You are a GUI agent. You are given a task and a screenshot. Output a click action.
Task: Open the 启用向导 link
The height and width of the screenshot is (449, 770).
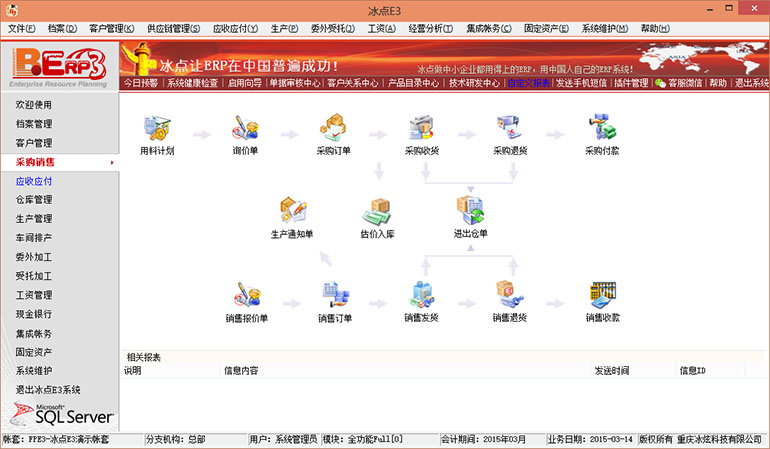245,83
